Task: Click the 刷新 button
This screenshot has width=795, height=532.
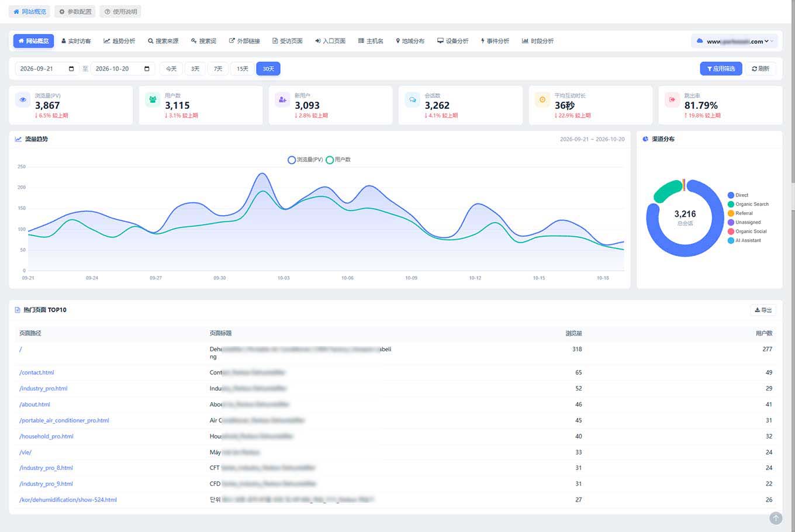Action: pos(761,69)
